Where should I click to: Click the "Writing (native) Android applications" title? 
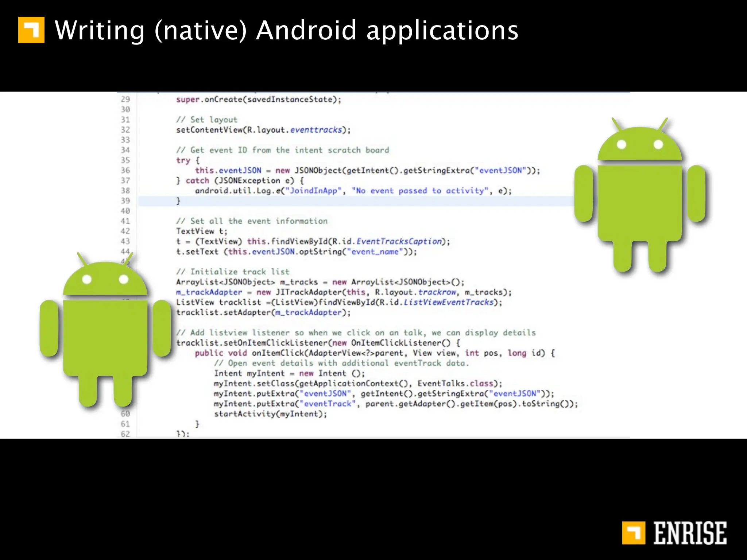click(x=287, y=30)
